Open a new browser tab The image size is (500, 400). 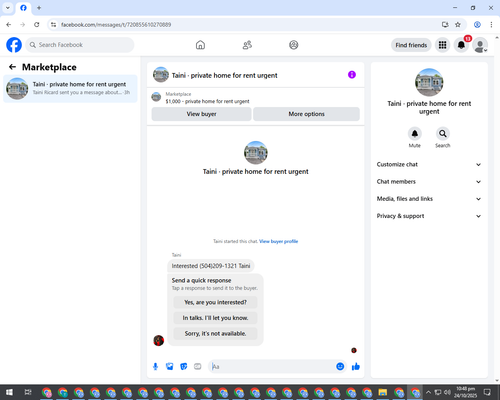click(x=39, y=8)
